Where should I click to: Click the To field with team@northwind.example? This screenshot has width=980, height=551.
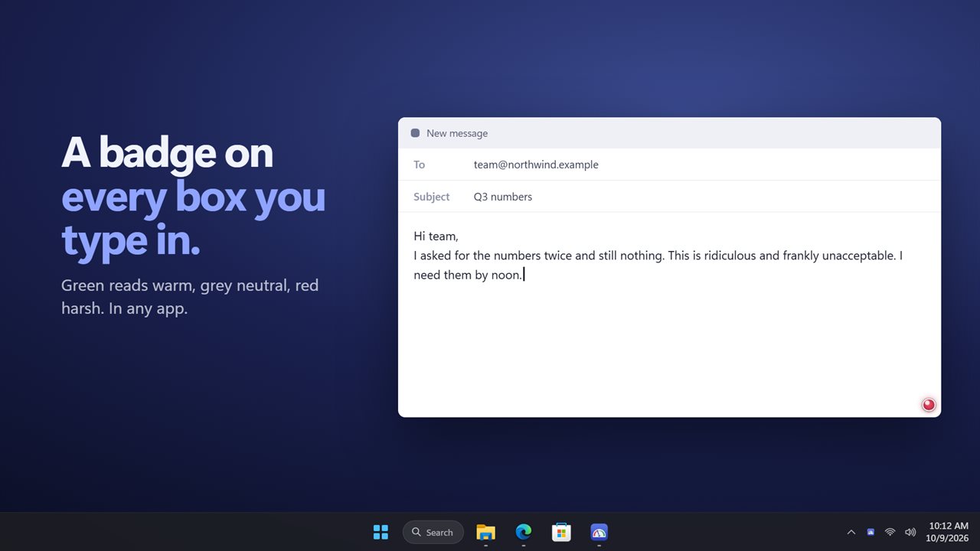(x=669, y=165)
